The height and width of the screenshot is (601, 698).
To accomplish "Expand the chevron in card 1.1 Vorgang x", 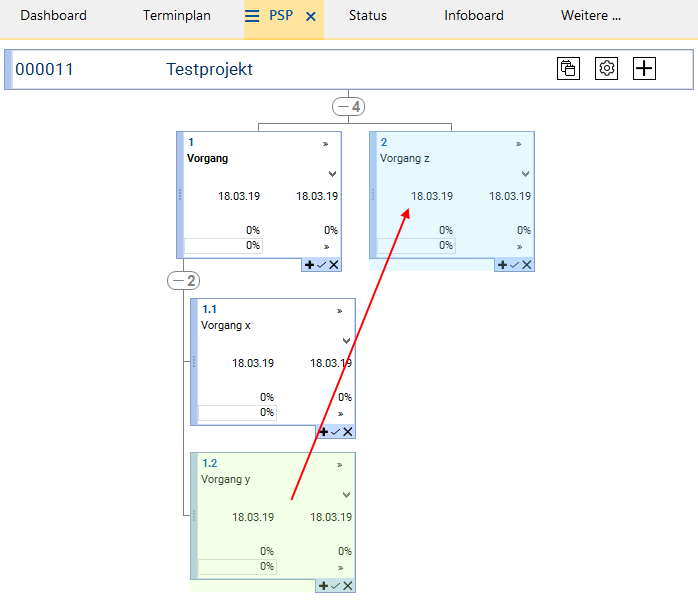I will pos(346,341).
